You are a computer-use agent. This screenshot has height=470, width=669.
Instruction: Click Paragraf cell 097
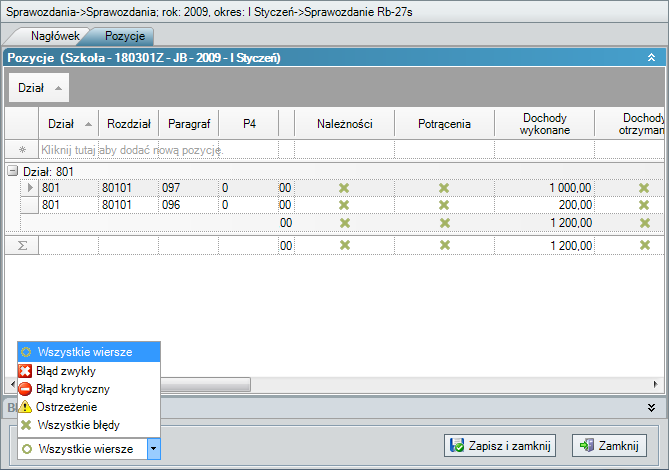pos(188,188)
